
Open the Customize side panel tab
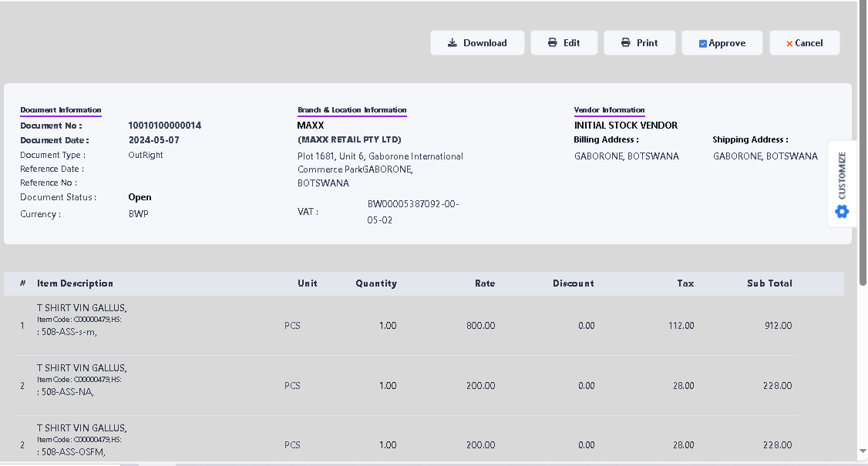842,176
